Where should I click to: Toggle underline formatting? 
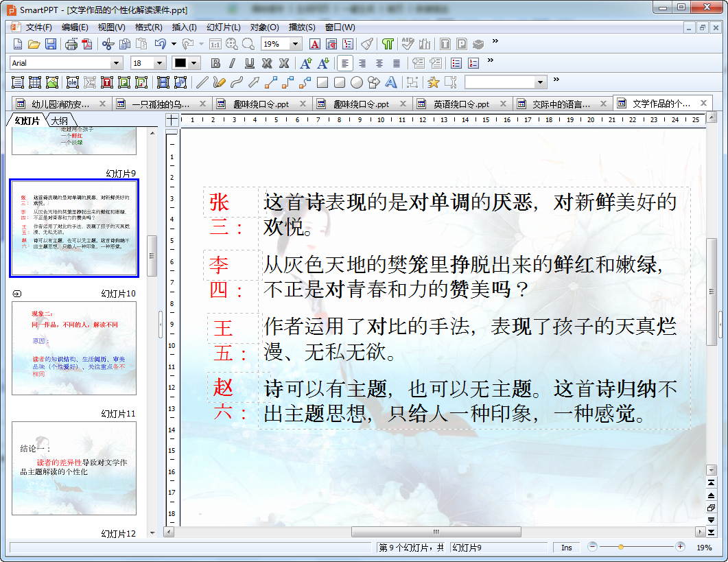coord(249,63)
